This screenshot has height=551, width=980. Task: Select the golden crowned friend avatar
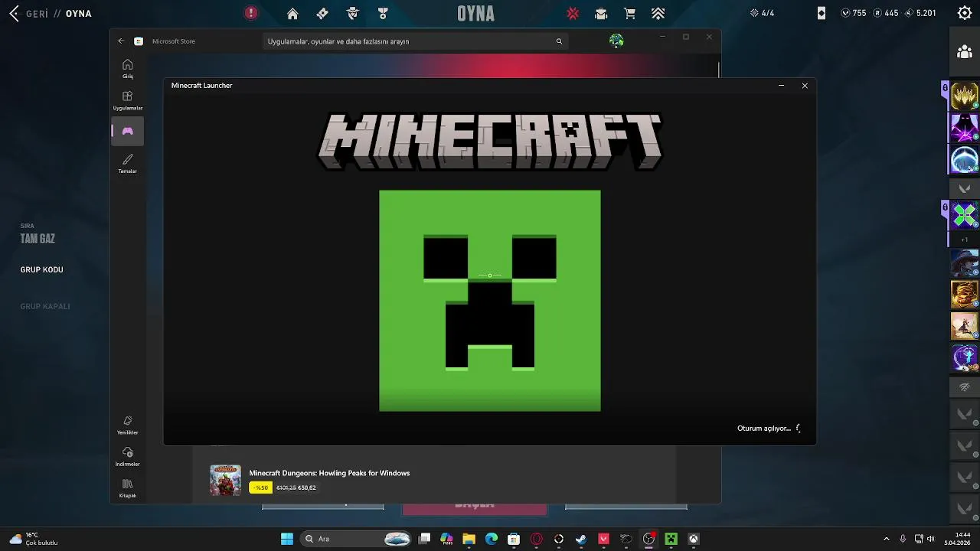point(965,96)
